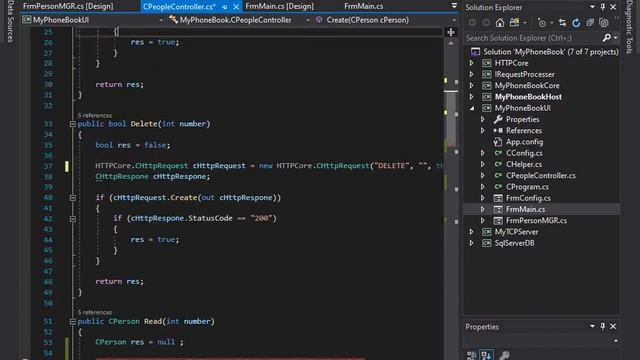Open the Data Sources side tab
This screenshot has width=640, height=360.
tap(10, 22)
